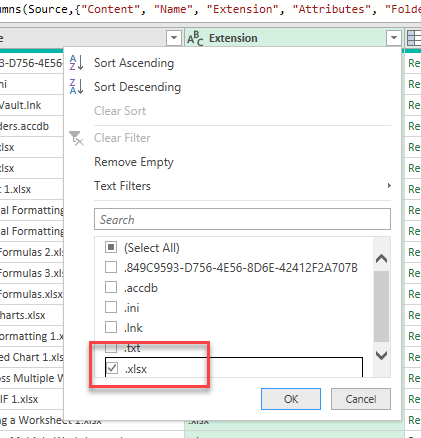The height and width of the screenshot is (438, 421).
Task: Check the .lnk checkbox
Action: pos(111,327)
